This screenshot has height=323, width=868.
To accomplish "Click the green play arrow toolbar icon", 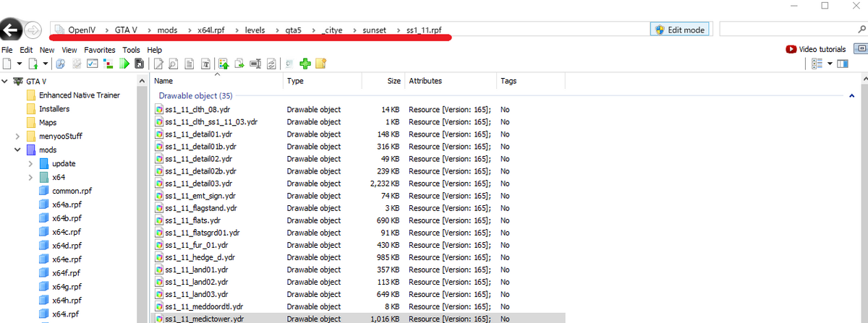I will pyautogui.click(x=124, y=64).
